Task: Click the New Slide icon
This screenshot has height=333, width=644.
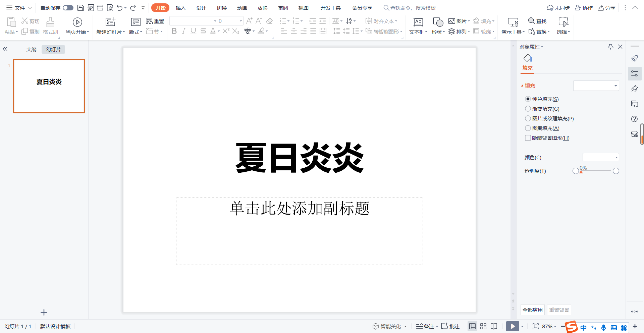Action: point(110,22)
